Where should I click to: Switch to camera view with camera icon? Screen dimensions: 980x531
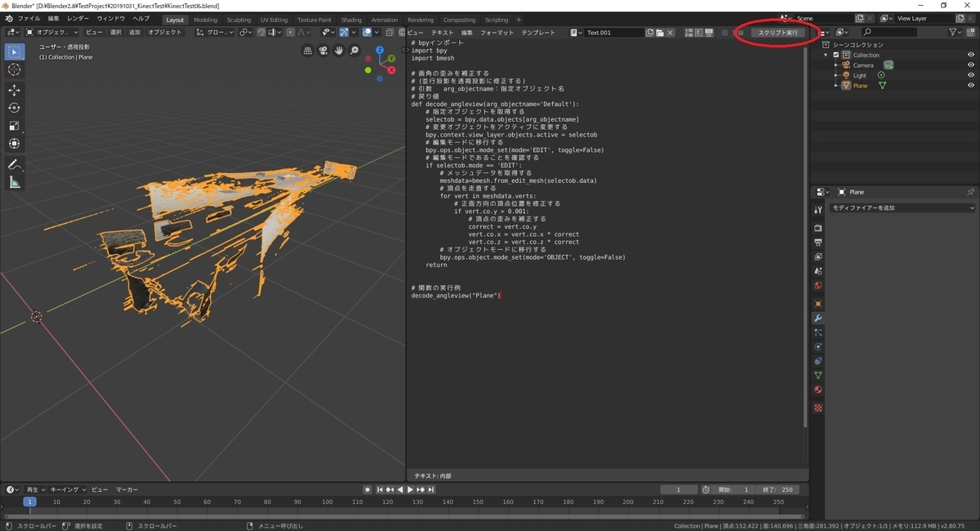click(x=323, y=51)
